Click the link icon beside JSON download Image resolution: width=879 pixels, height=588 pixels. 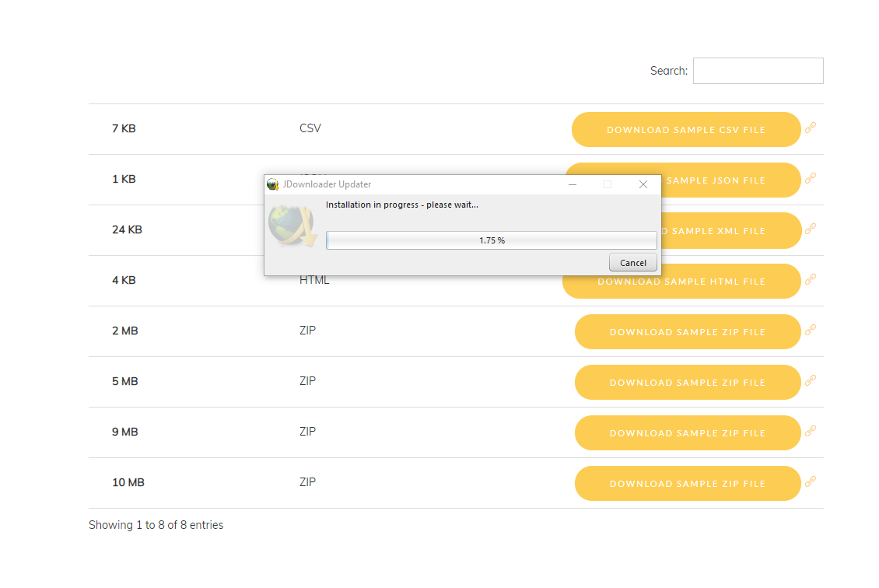(811, 178)
